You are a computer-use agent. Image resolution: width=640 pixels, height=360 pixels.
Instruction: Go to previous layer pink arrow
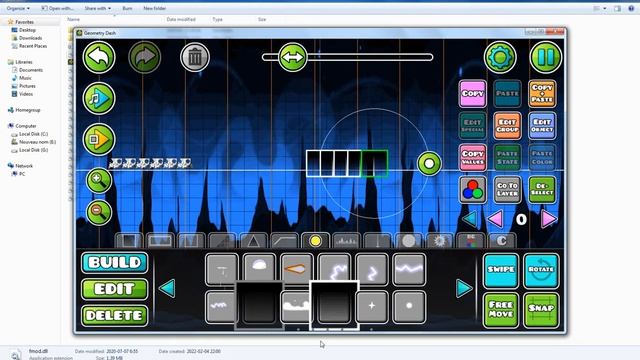[x=496, y=219]
